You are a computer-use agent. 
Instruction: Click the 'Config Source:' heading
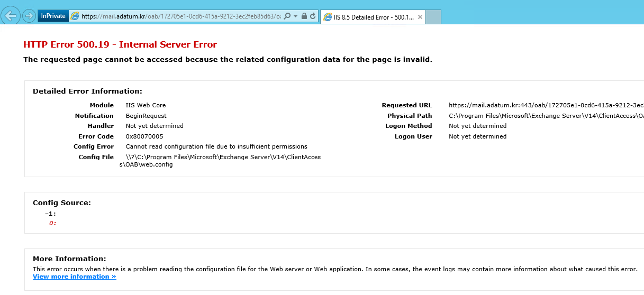tap(62, 202)
